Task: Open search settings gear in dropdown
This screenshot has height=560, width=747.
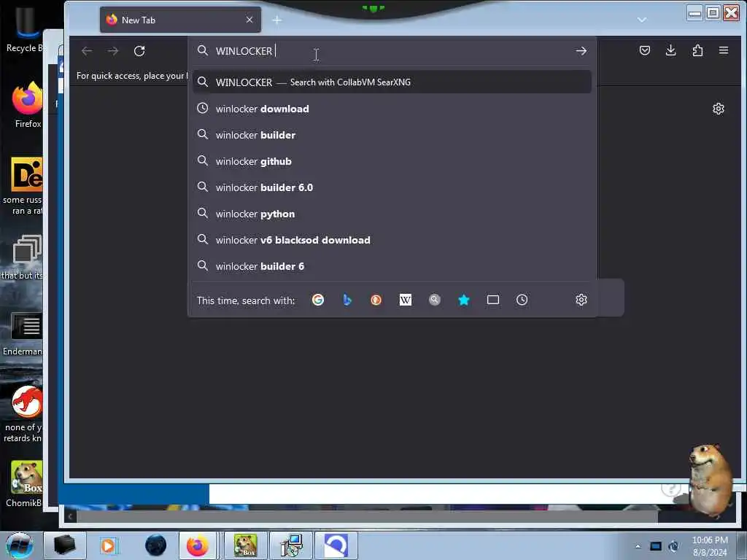Action: [581, 300]
